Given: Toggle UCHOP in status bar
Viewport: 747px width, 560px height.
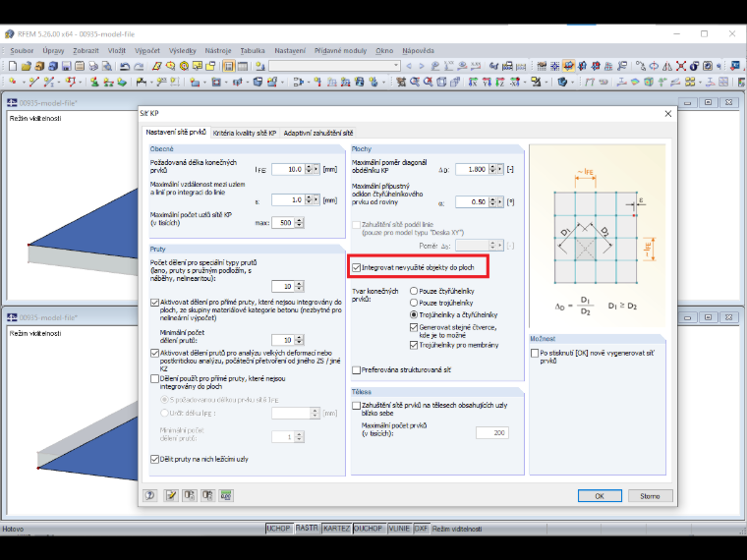Looking at the screenshot, I should pyautogui.click(x=278, y=529).
